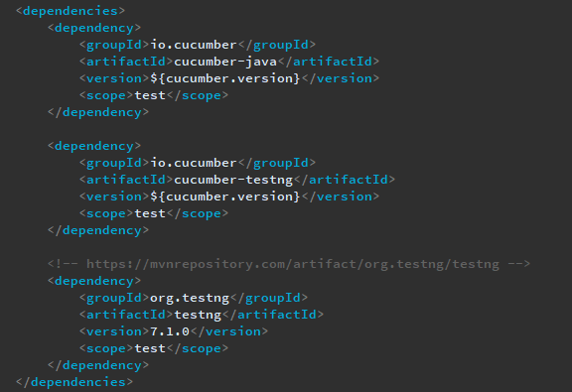Click the testng artifactId value
The width and height of the screenshot is (572, 392).
click(198, 315)
